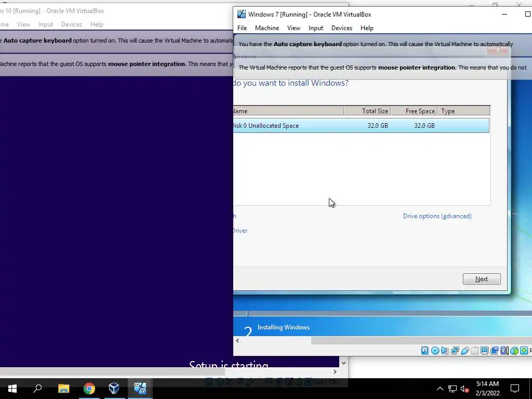532x399 pixels.
Task: Click the Total Size column header
Action: point(367,111)
